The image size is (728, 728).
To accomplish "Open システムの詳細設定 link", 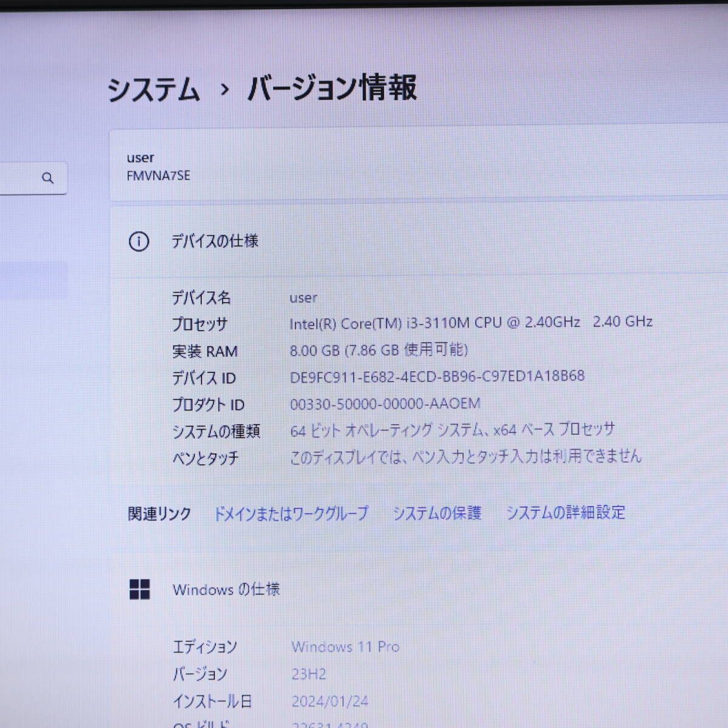I will point(565,513).
